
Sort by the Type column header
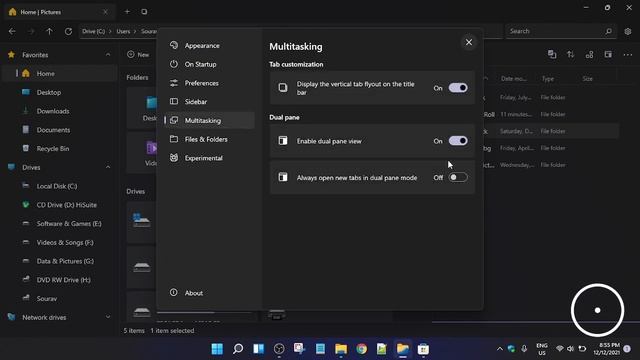coord(548,79)
